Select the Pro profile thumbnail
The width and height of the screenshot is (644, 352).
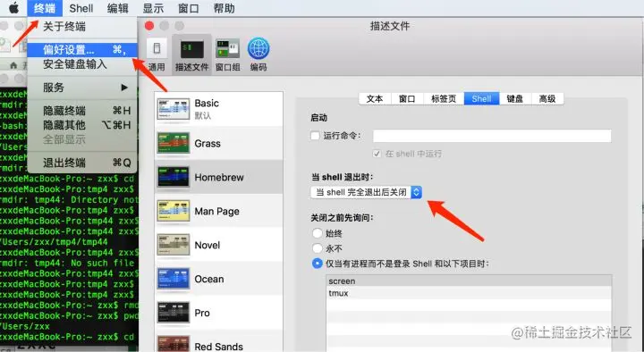pos(174,313)
